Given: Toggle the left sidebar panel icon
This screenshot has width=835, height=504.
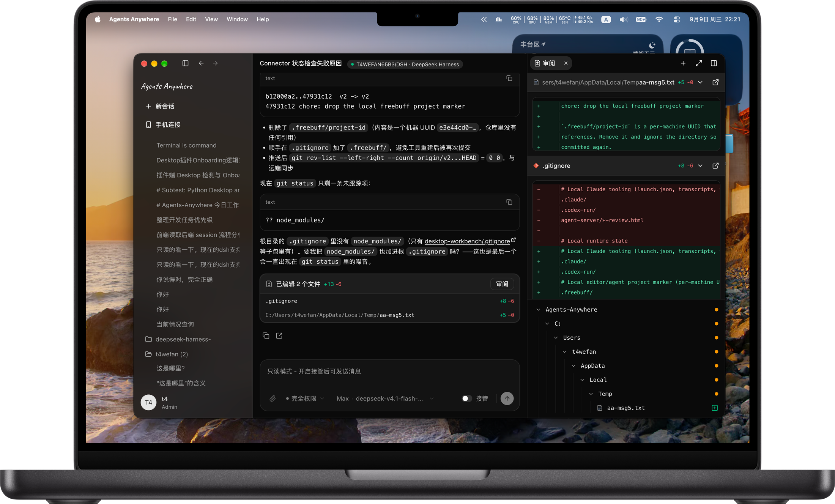Looking at the screenshot, I should click(185, 63).
